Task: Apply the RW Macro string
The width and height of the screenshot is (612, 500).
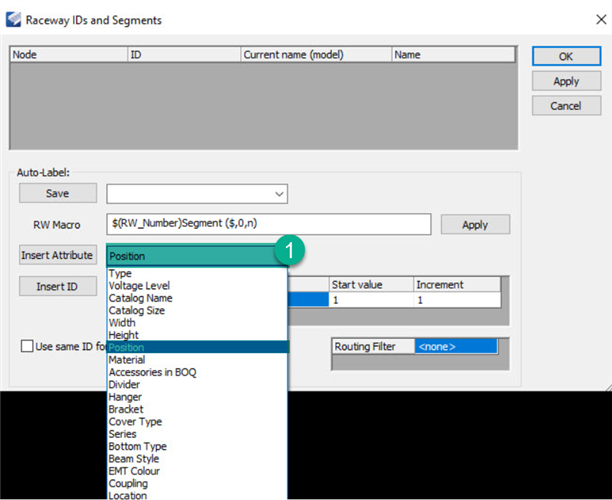Action: click(x=475, y=224)
